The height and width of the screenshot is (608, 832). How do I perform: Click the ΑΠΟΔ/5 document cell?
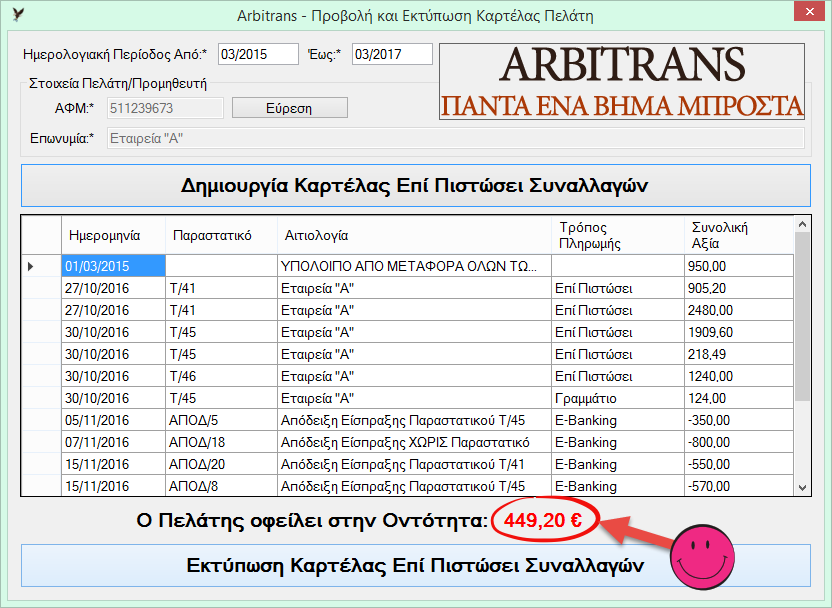221,421
